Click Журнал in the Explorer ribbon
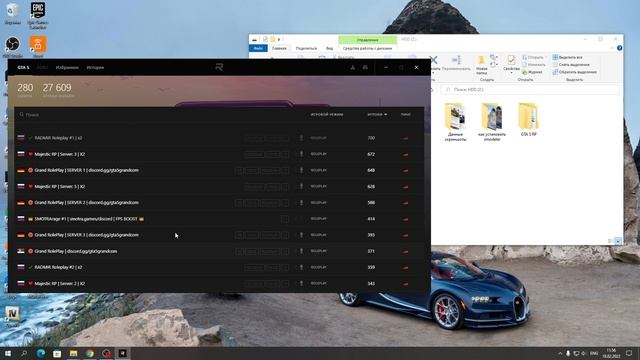The width and height of the screenshot is (640, 360). 532,72
